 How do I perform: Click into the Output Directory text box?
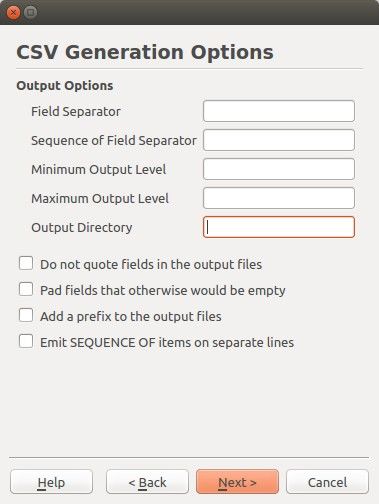coord(279,227)
